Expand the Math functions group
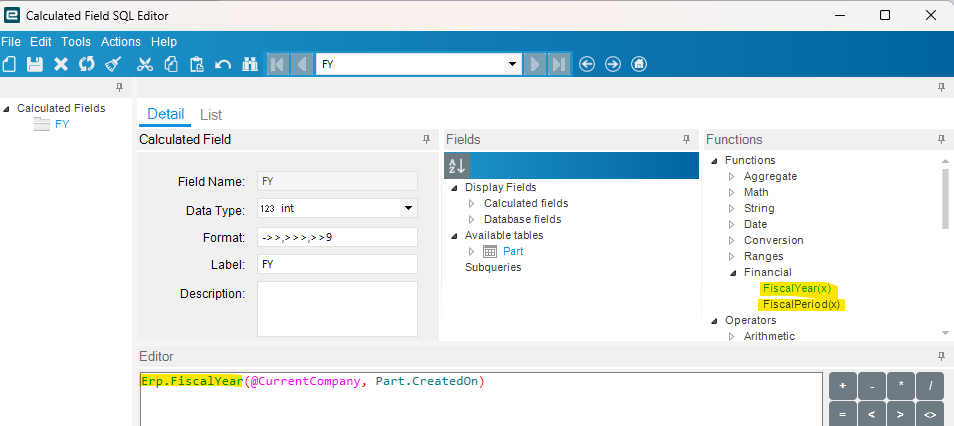Image resolution: width=954 pixels, height=426 pixels. pyautogui.click(x=731, y=192)
